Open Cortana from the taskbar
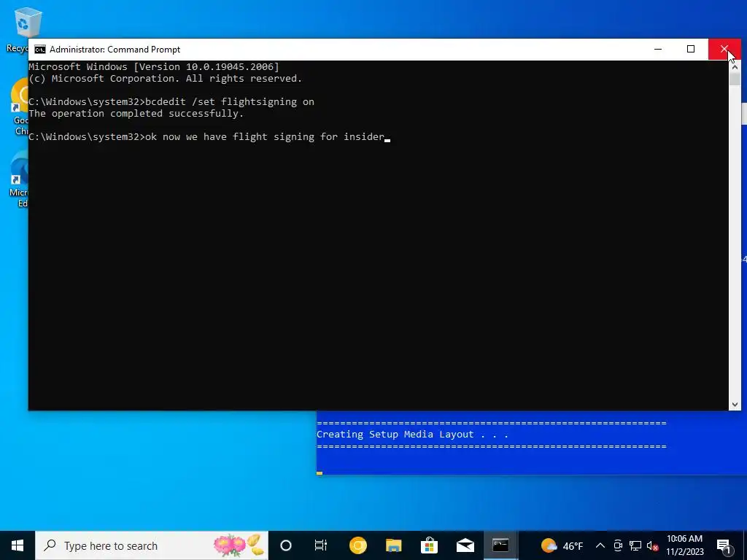The height and width of the screenshot is (560, 747). coord(286,545)
